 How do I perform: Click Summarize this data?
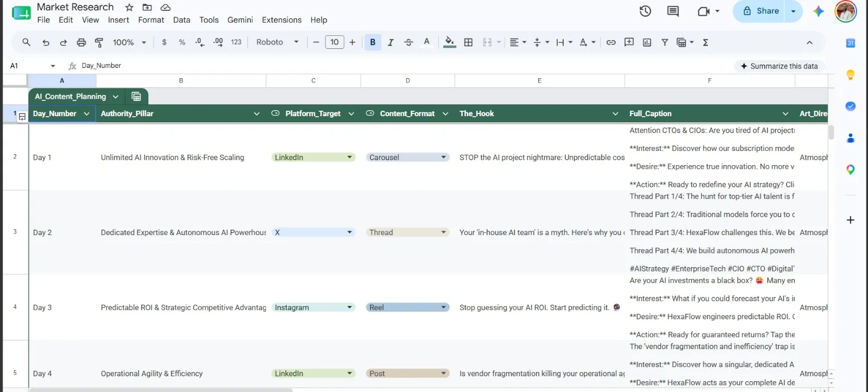tap(779, 66)
